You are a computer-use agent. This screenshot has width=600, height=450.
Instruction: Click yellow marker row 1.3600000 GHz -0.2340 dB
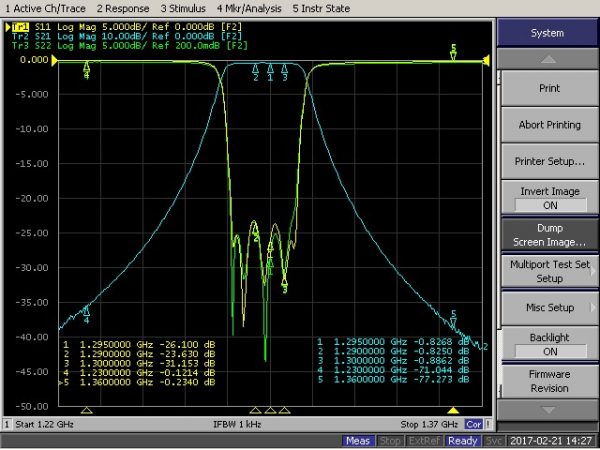tap(137, 382)
